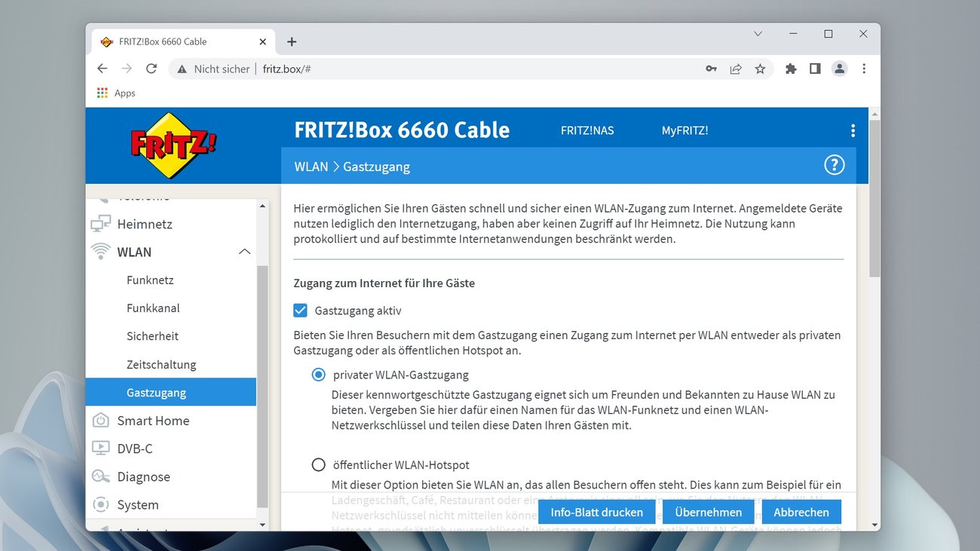Apply settings with Übernehmen button

(x=708, y=512)
